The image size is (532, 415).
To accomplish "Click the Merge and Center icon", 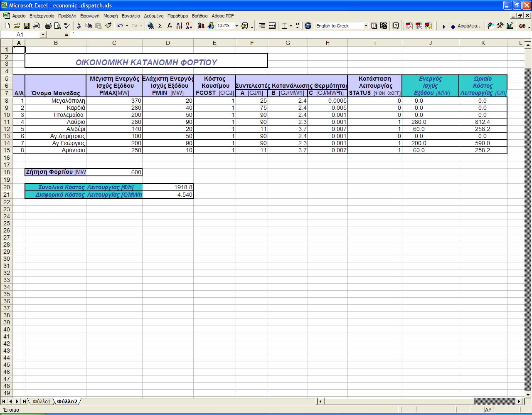I will (272, 26).
